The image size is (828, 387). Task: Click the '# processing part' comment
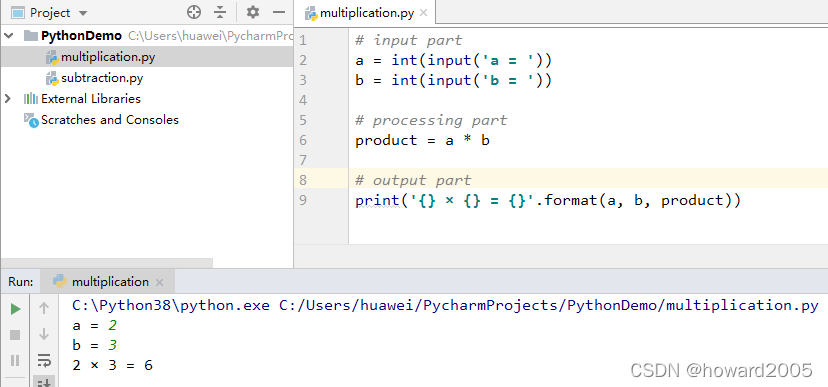click(431, 120)
